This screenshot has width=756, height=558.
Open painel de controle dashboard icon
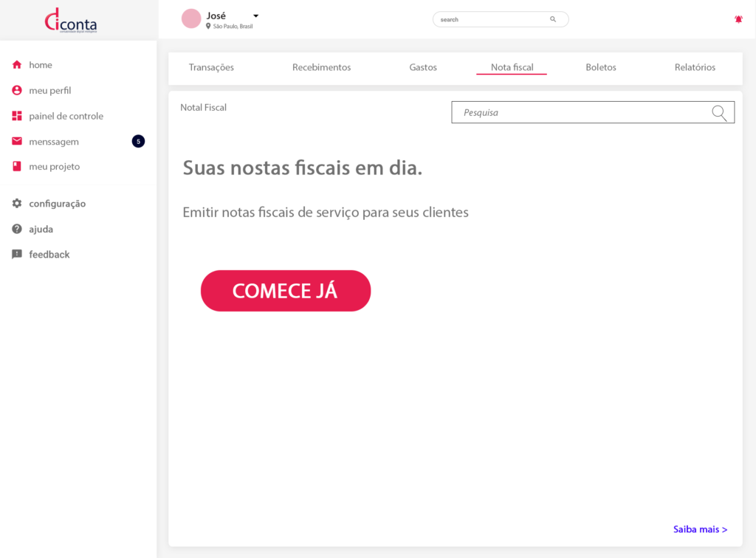coord(17,116)
